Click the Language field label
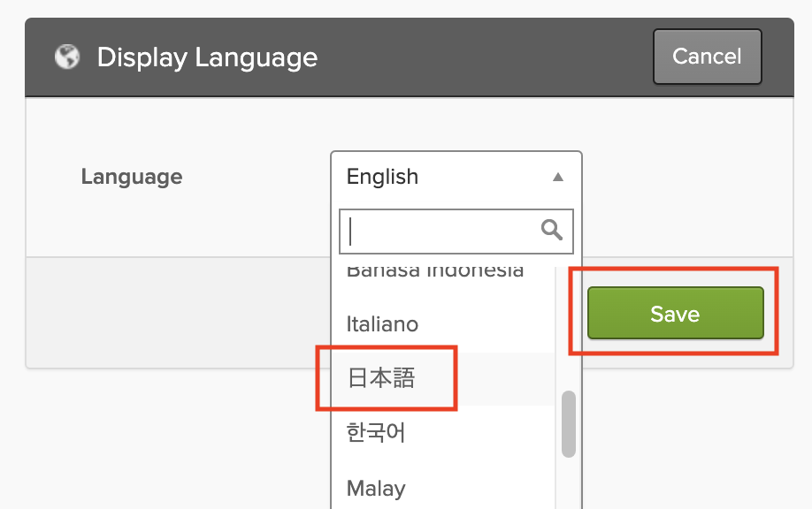The image size is (812, 509). pyautogui.click(x=132, y=177)
